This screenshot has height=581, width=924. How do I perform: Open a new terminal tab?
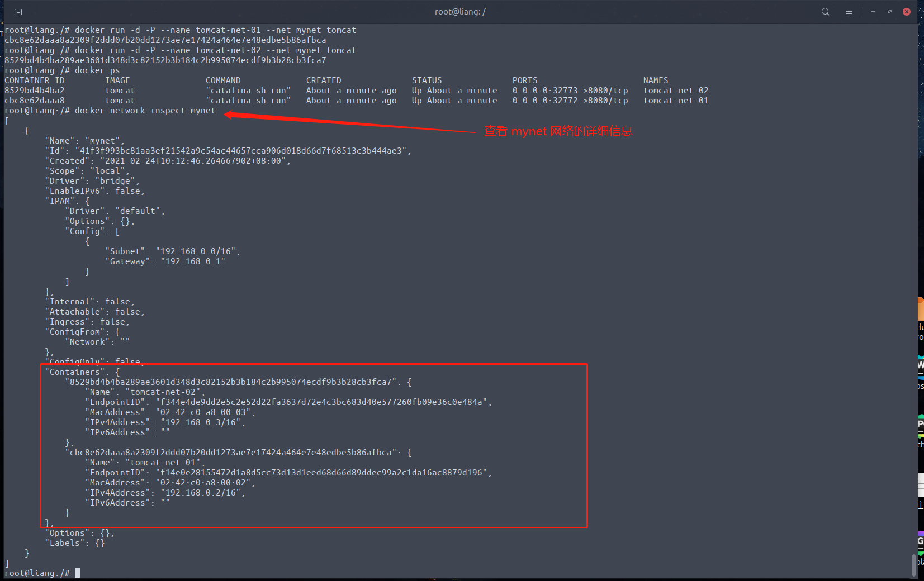coord(18,12)
